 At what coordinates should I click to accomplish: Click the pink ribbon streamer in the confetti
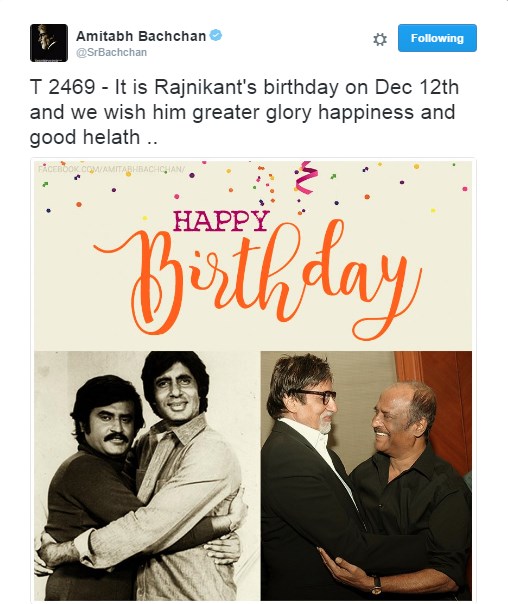[x=305, y=178]
